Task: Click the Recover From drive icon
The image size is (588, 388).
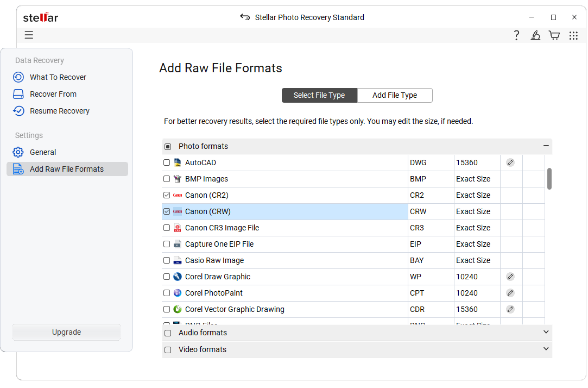Action: click(18, 94)
